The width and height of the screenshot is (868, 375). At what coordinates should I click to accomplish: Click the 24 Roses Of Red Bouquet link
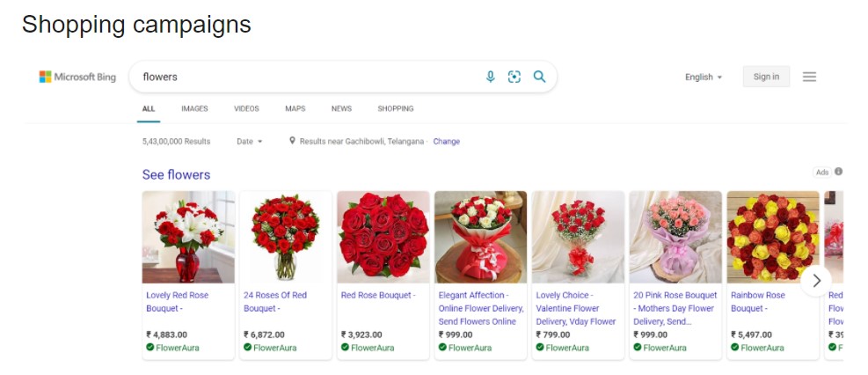pyautogui.click(x=275, y=301)
